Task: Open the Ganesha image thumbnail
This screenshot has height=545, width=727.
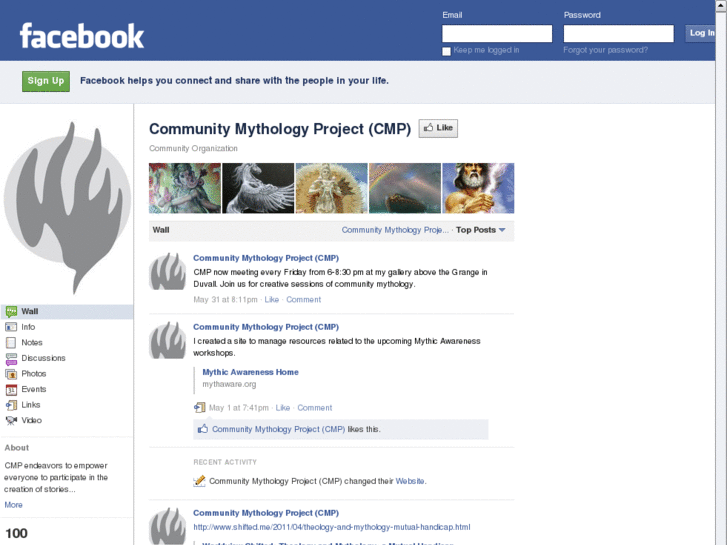Action: [185, 188]
